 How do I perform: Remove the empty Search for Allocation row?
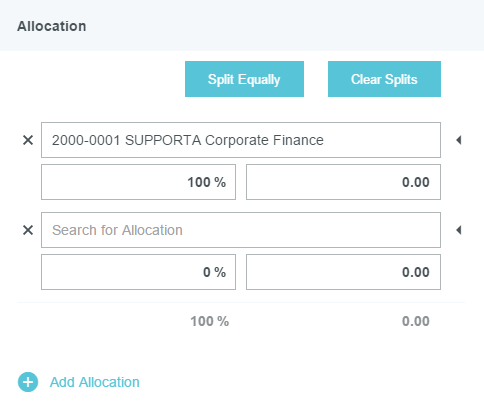[x=28, y=230]
